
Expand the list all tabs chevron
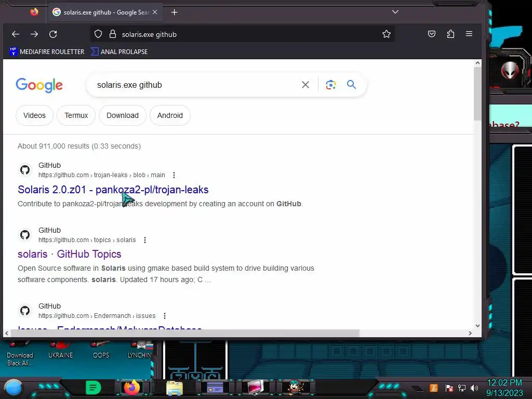[x=395, y=12]
